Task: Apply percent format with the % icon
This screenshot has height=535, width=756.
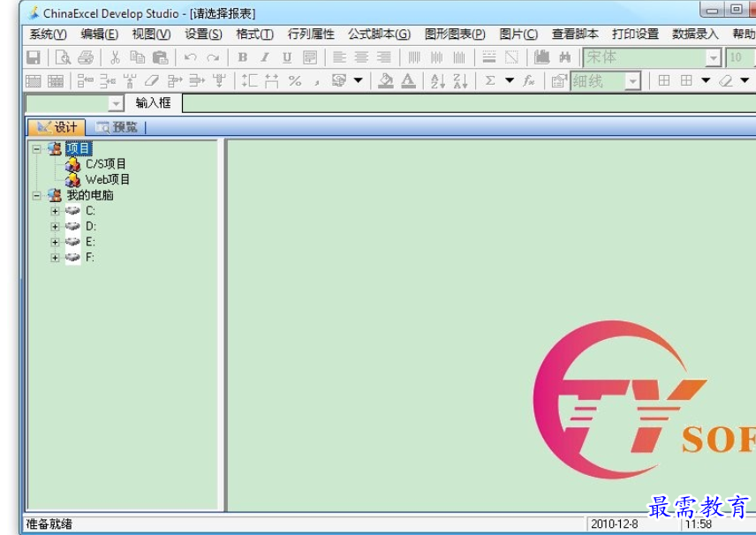Action: 295,80
